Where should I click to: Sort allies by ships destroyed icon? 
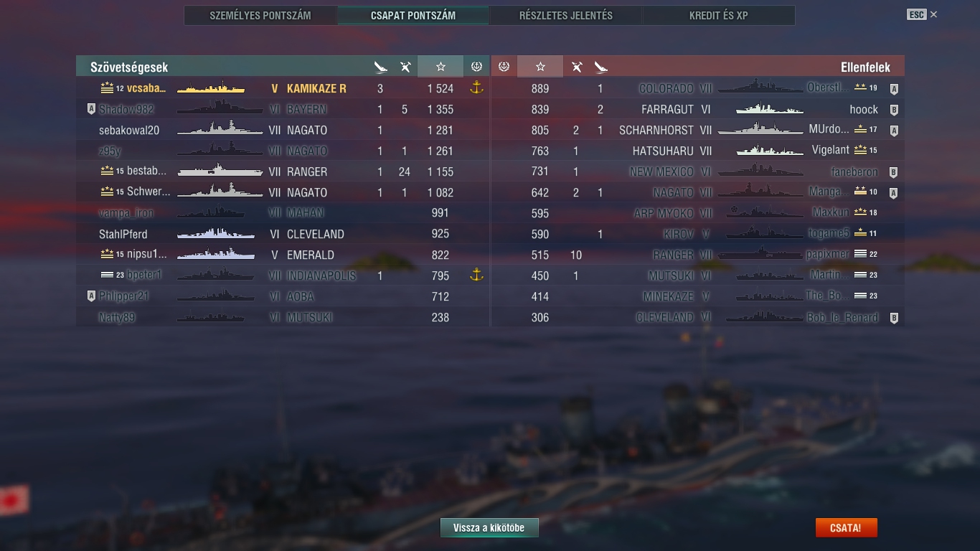(380, 67)
